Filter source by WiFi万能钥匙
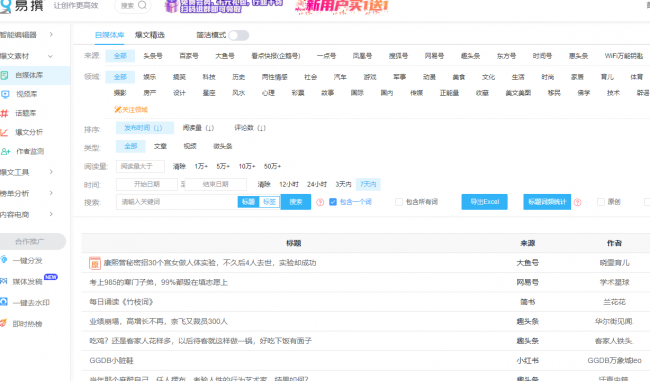 coord(624,56)
